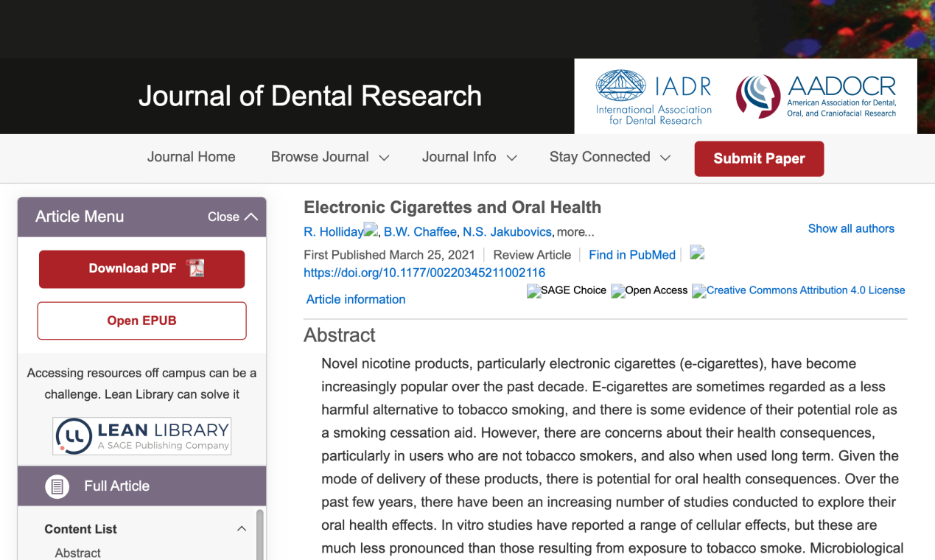Click the Lean Library logo

[141, 435]
